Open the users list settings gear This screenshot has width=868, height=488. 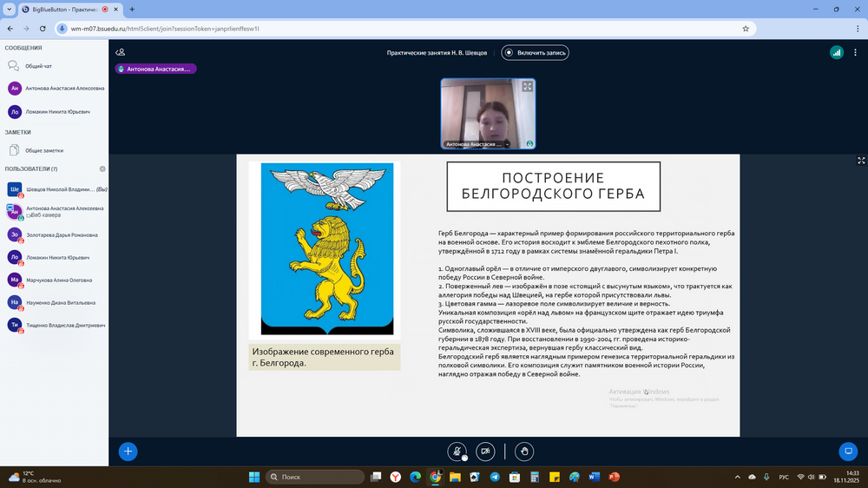click(x=102, y=168)
